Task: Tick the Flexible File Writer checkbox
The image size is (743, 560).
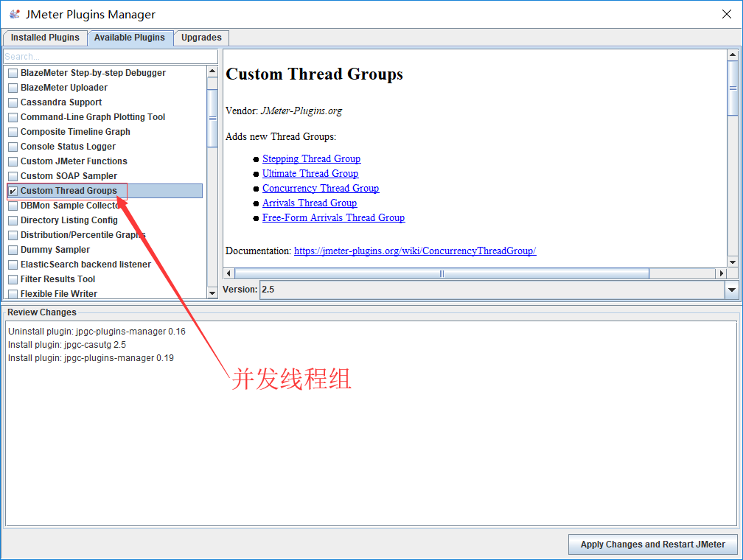Action: (13, 294)
